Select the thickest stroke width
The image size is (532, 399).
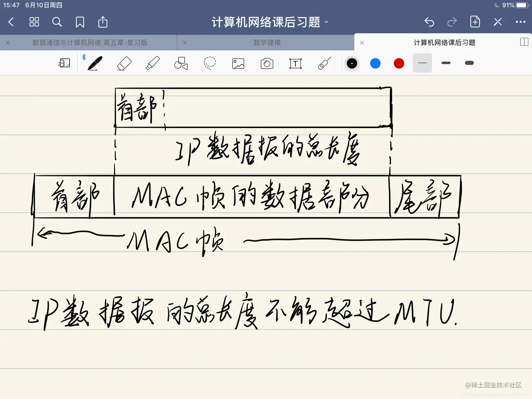click(469, 63)
